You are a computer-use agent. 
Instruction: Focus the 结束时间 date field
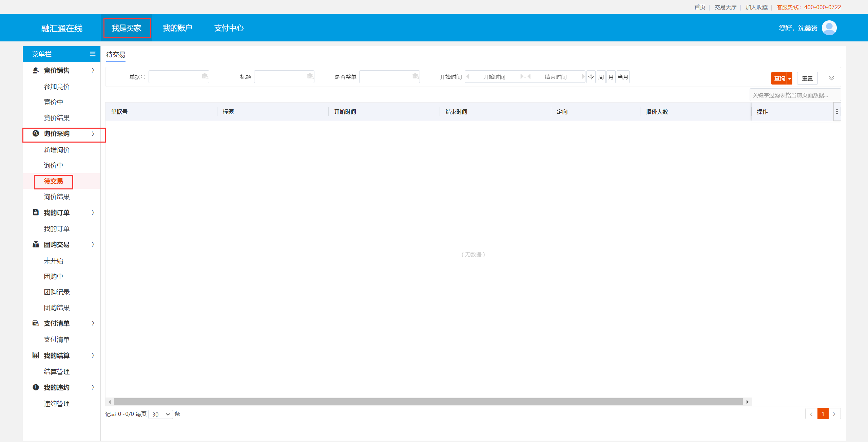pyautogui.click(x=556, y=77)
